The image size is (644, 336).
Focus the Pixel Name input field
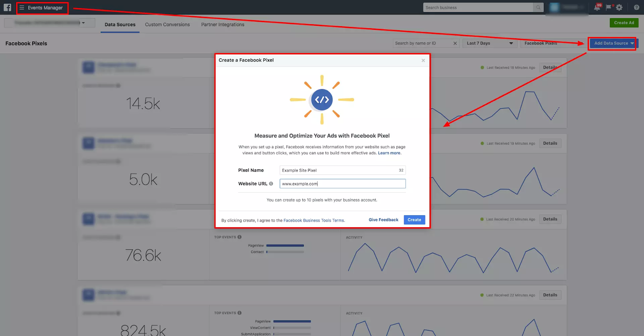click(x=343, y=170)
